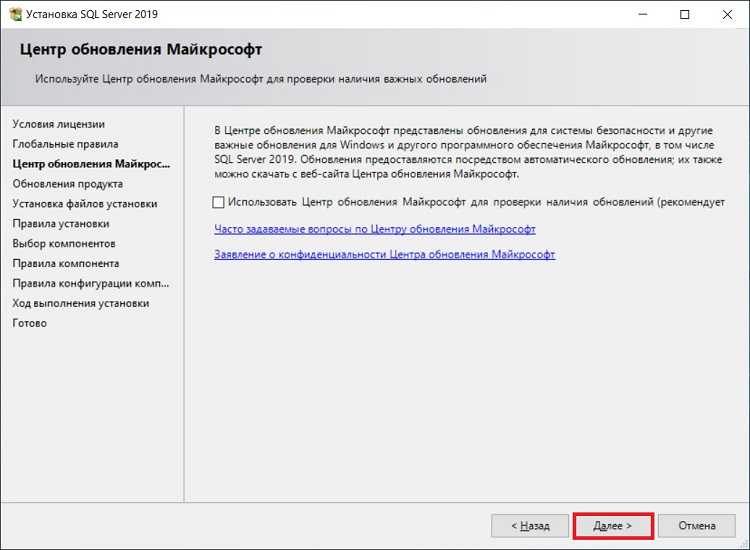Viewport: 750px width, 550px height.
Task: Click the window resize grip corner
Action: 744,544
